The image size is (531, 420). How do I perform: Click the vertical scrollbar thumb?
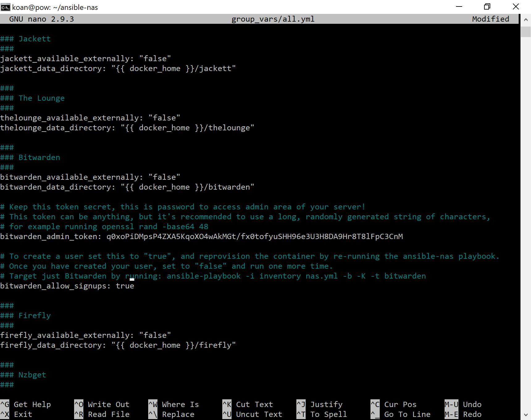tap(526, 31)
